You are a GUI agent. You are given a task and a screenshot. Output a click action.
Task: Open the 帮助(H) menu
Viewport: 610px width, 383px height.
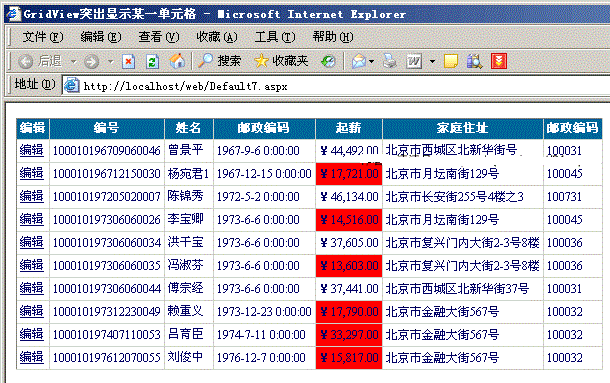pyautogui.click(x=333, y=37)
